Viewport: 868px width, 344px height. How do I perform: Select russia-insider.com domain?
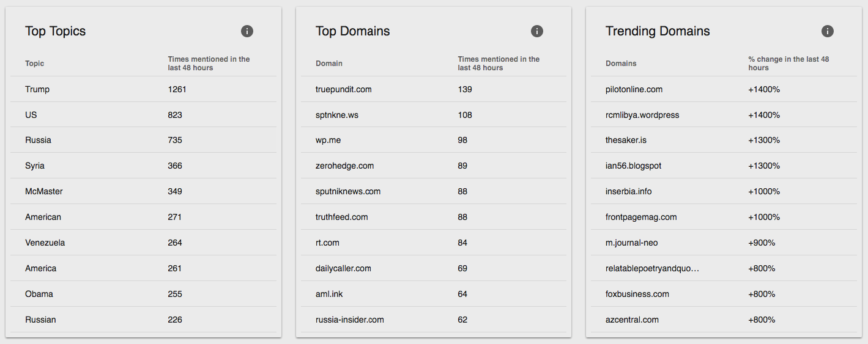(350, 320)
